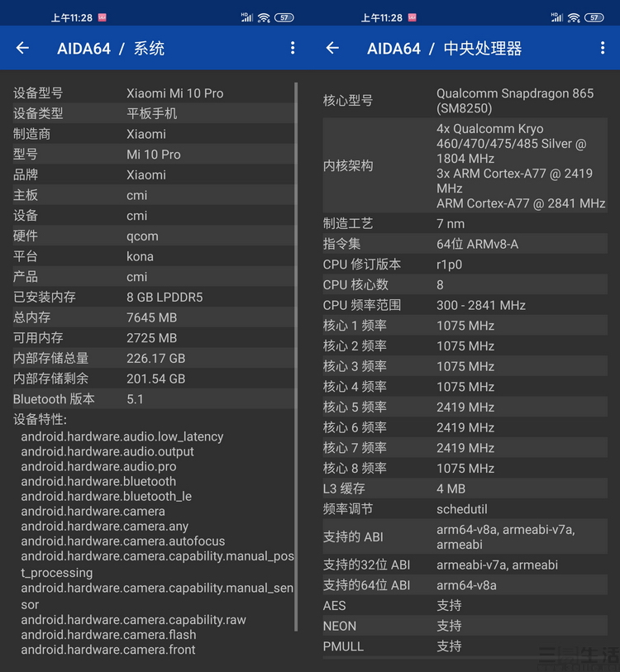This screenshot has height=672, width=620.
Task: Select the 制造工艺 7 nm row
Action: 465,224
